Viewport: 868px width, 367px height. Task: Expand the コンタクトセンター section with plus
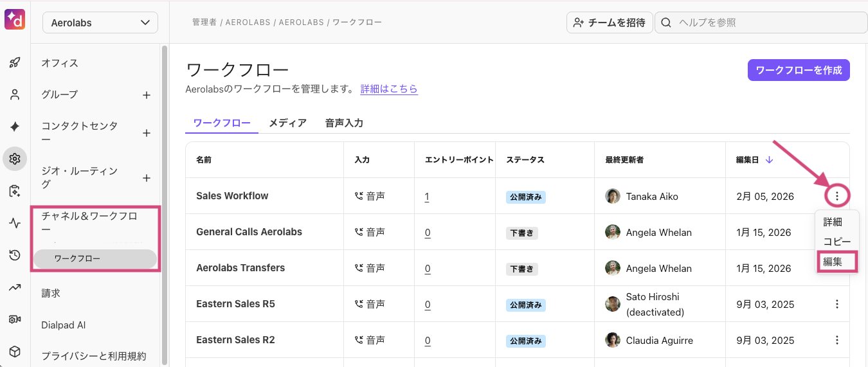point(147,133)
